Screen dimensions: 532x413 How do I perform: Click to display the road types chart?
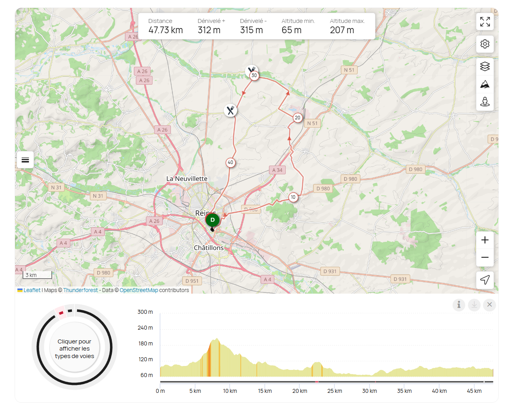(74, 349)
